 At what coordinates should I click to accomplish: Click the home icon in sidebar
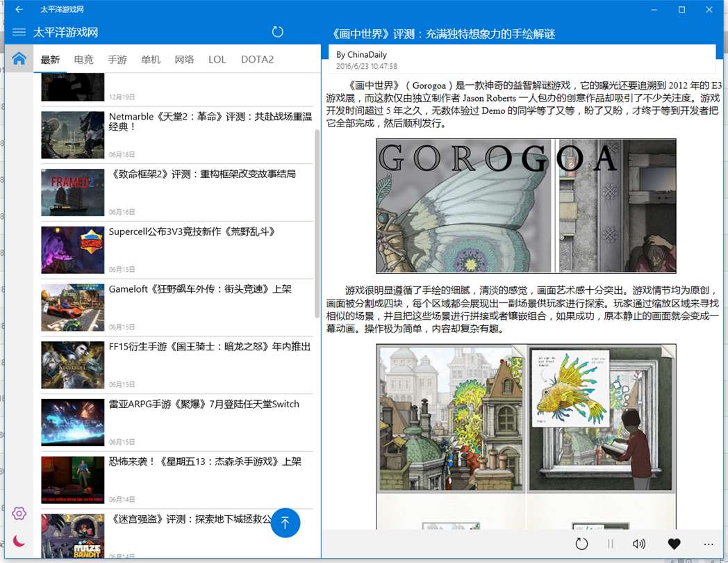pos(19,58)
